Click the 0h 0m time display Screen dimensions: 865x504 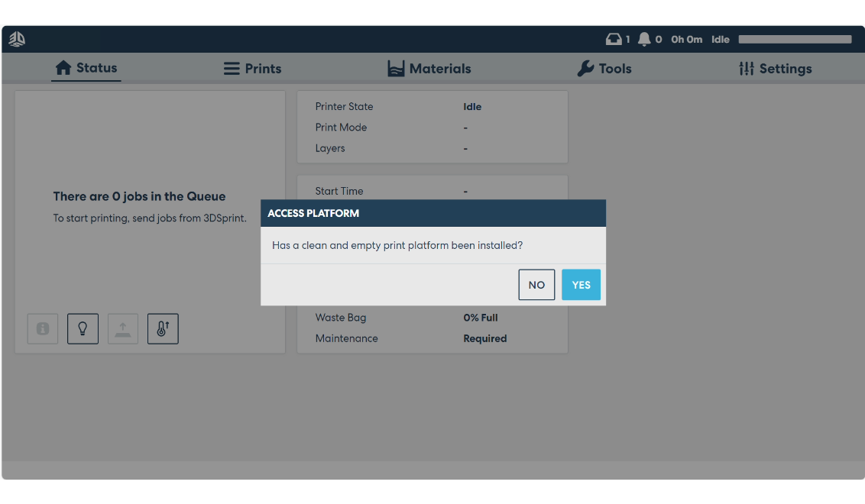tap(686, 39)
